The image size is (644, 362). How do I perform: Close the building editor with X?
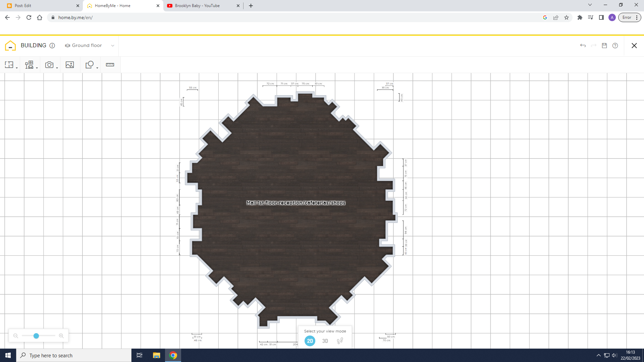coord(634,46)
